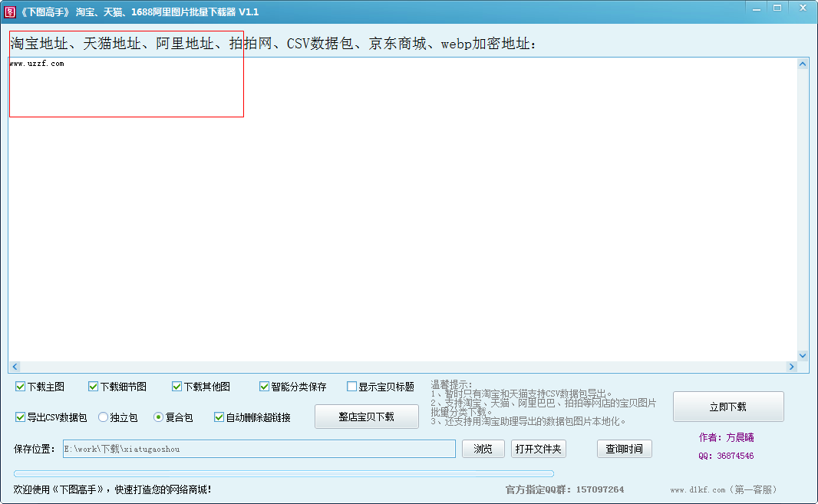Uncheck 下载细节图 option
The width and height of the screenshot is (818, 504).
coord(93,387)
